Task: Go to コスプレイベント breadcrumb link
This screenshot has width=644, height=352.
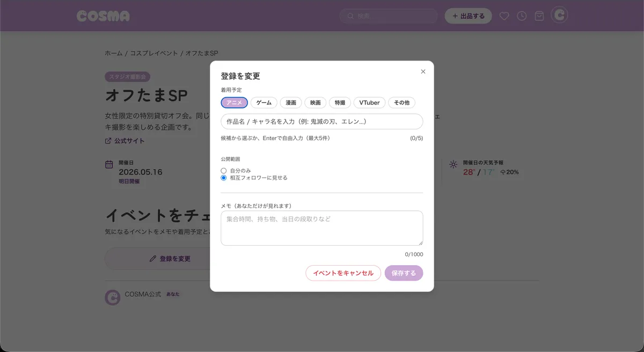Action: [154, 53]
